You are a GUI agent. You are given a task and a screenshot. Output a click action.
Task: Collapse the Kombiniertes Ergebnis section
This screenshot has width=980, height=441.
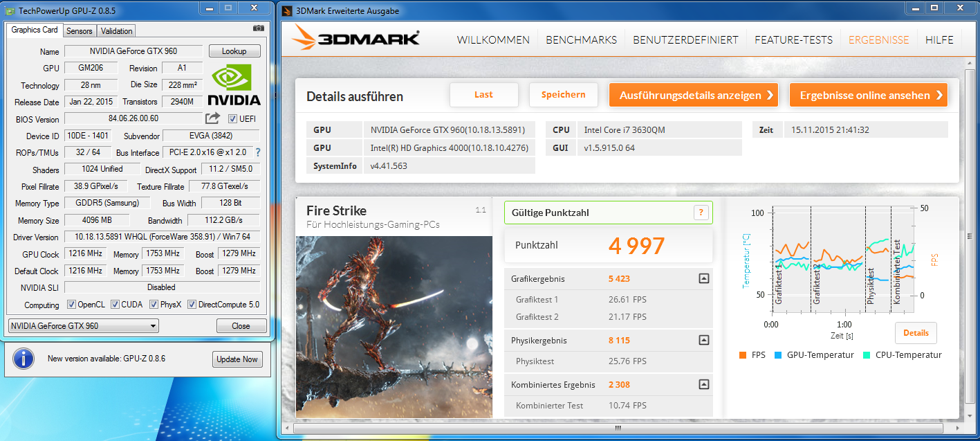click(703, 384)
